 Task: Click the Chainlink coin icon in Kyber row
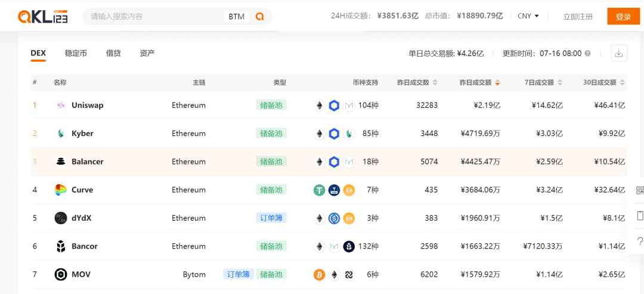pyautogui.click(x=334, y=134)
